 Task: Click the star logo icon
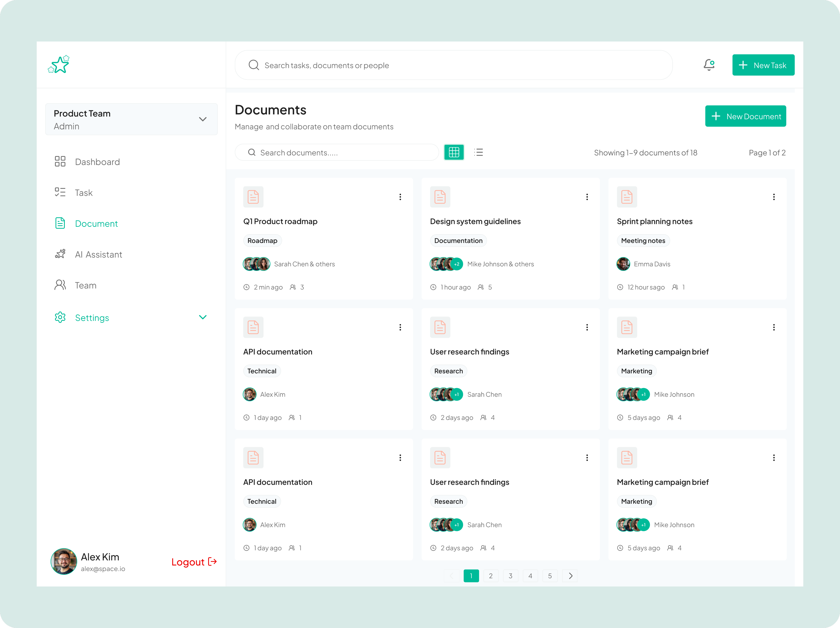[x=59, y=65]
